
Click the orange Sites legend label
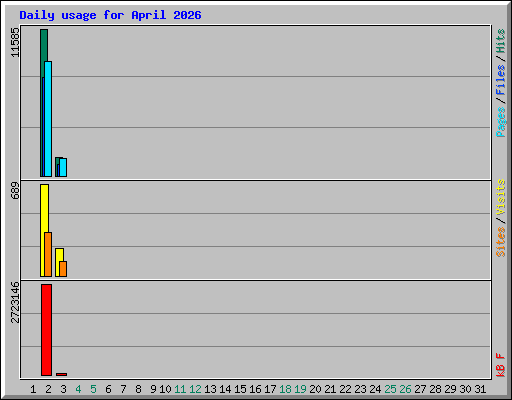tap(501, 242)
